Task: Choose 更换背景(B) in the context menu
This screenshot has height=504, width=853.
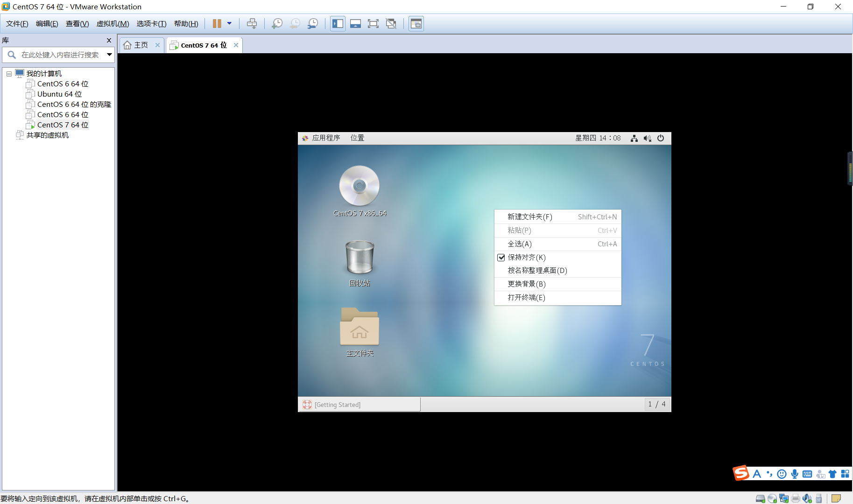Action: click(558, 284)
